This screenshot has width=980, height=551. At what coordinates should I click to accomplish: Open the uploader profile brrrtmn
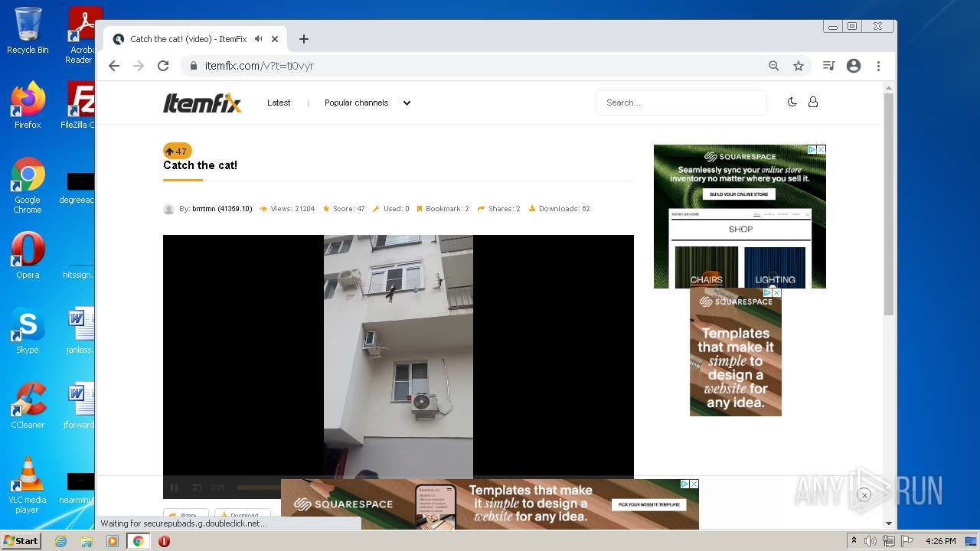click(222, 209)
